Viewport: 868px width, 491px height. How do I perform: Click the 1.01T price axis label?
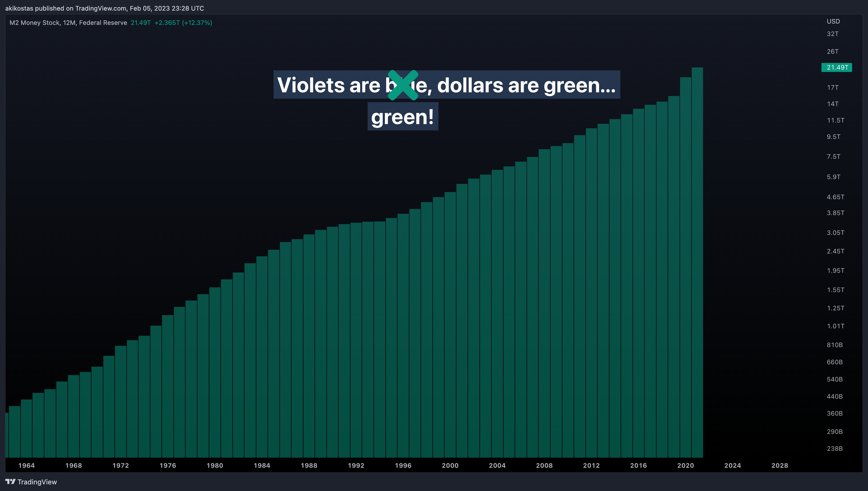point(836,326)
